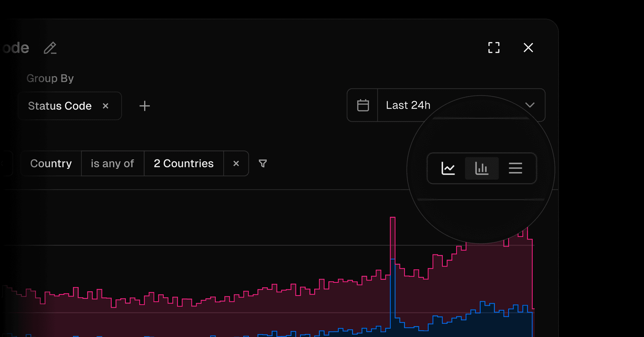Switch to line chart view
The height and width of the screenshot is (337, 644).
coord(448,168)
